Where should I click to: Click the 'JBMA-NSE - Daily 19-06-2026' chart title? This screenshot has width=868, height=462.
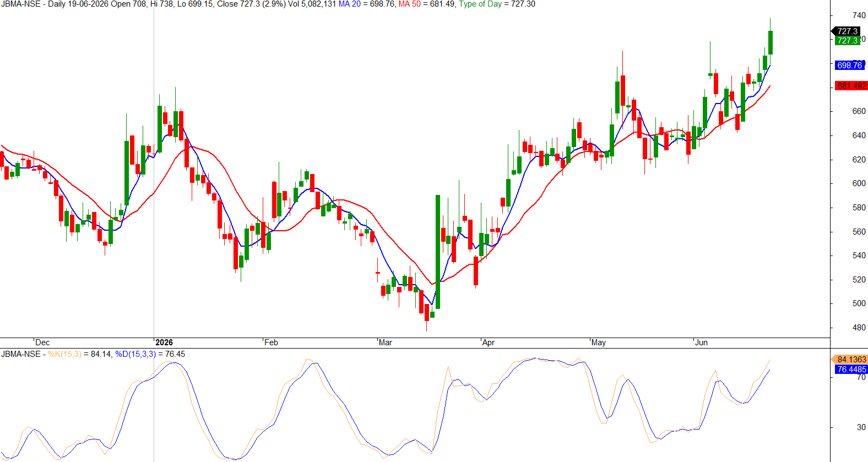pyautogui.click(x=55, y=4)
